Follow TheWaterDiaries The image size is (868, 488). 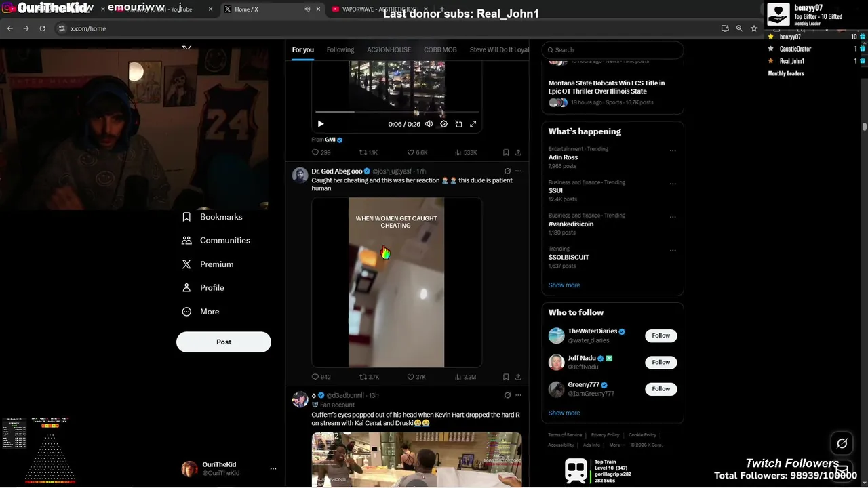coord(660,335)
